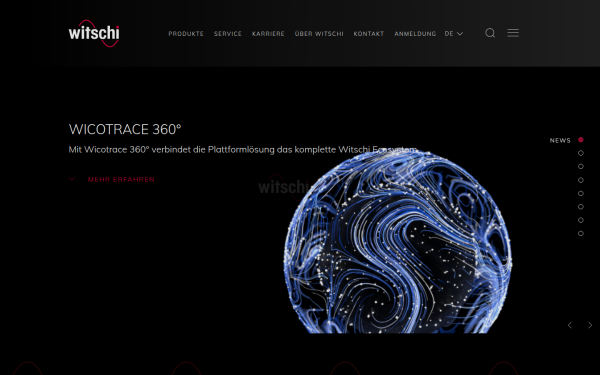Open Über Witschi menu item
The height and width of the screenshot is (375, 600).
tap(319, 34)
